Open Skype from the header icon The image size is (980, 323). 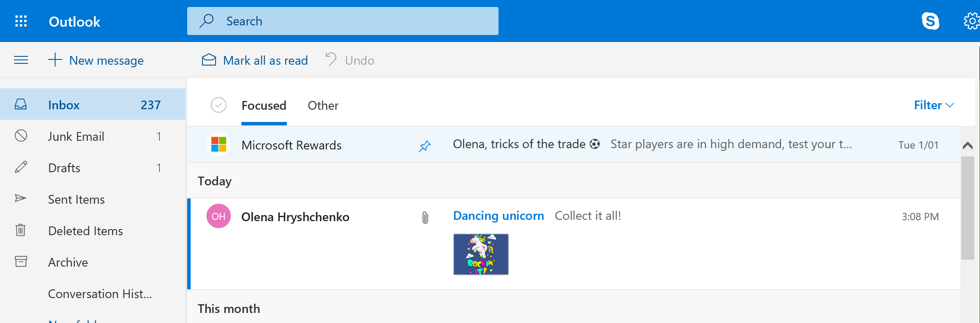(x=930, y=21)
